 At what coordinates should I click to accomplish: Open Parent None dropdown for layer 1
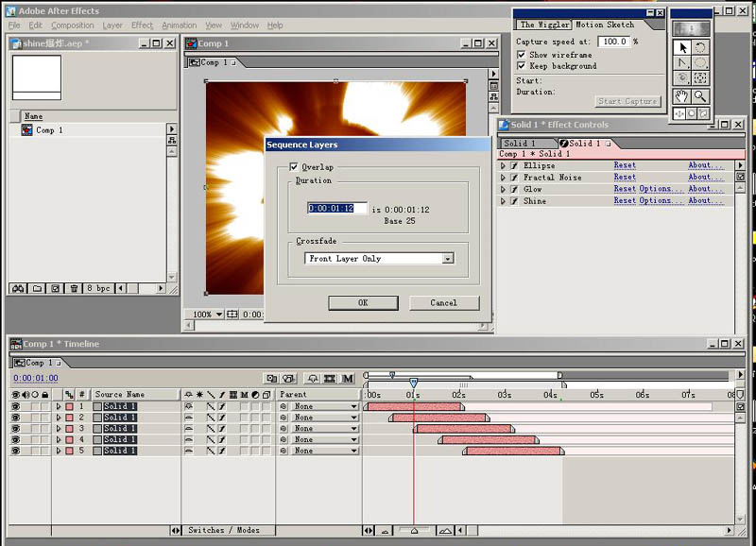(x=324, y=406)
